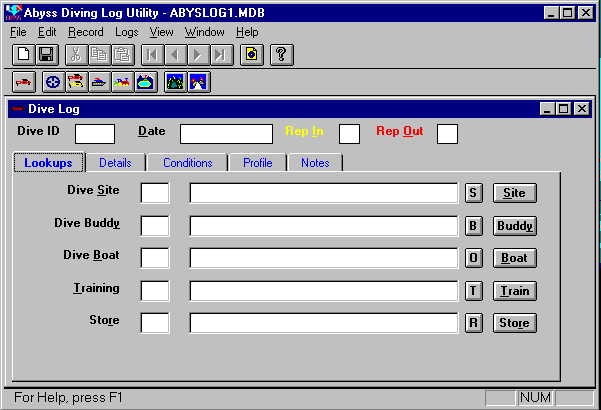Click the Boat button
Viewport: 601px width, 410px height.
click(514, 258)
